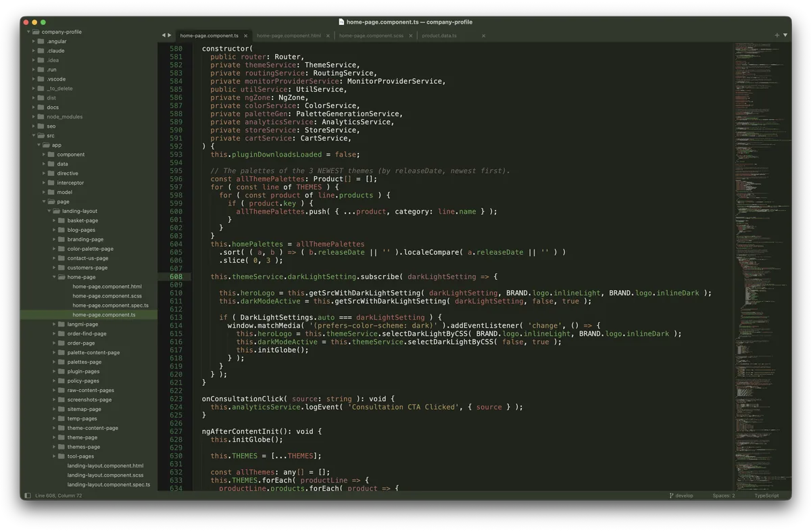Click line number 623 in the gutter
The image size is (811, 532).
click(176, 399)
